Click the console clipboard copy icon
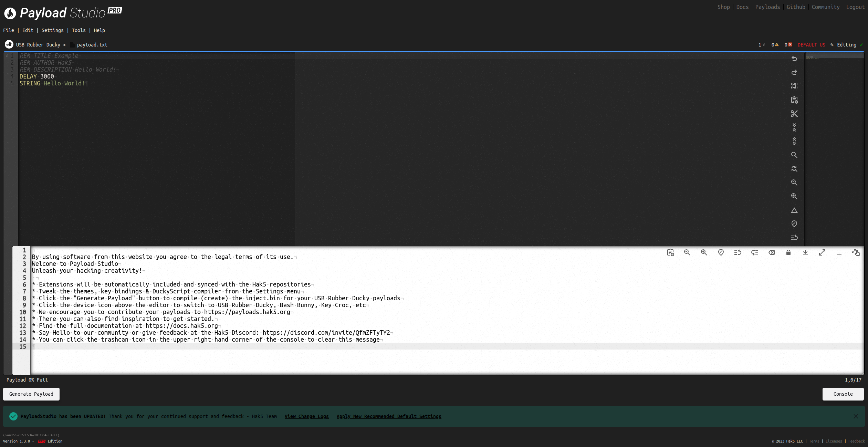This screenshot has height=447, width=868. pos(670,252)
